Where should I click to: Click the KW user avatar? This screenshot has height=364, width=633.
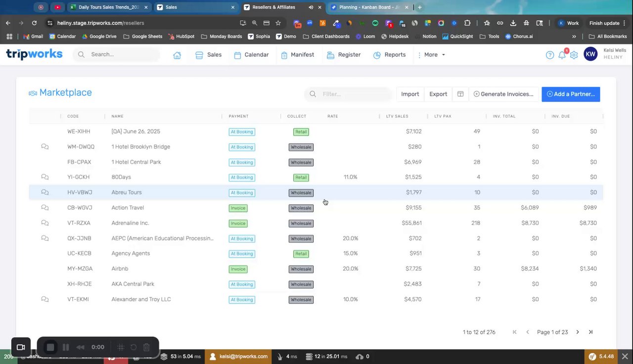pos(590,54)
